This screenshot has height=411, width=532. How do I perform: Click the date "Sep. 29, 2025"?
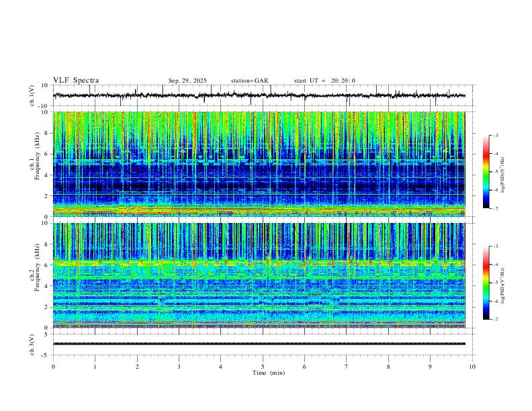coord(187,81)
